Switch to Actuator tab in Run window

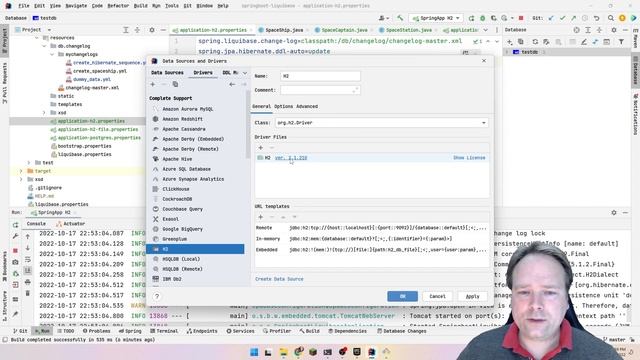70,224
